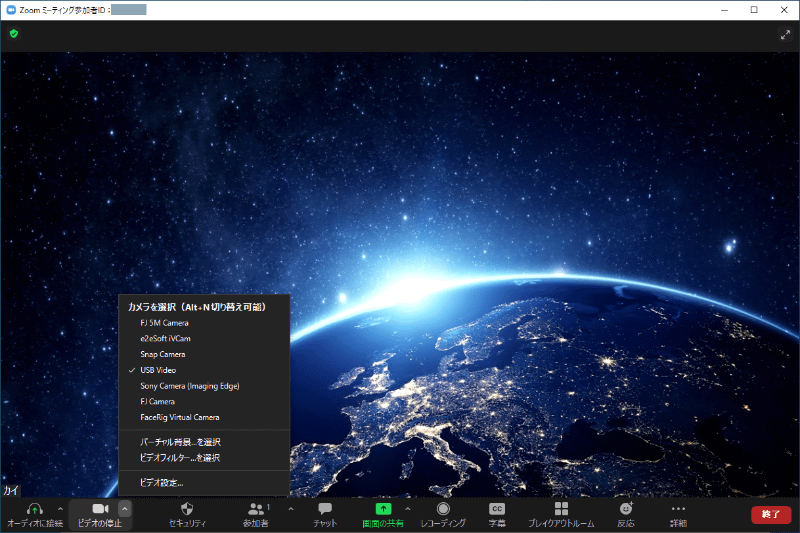Open the Participants panel icon
Viewport: 800px width, 533px height.
256,509
